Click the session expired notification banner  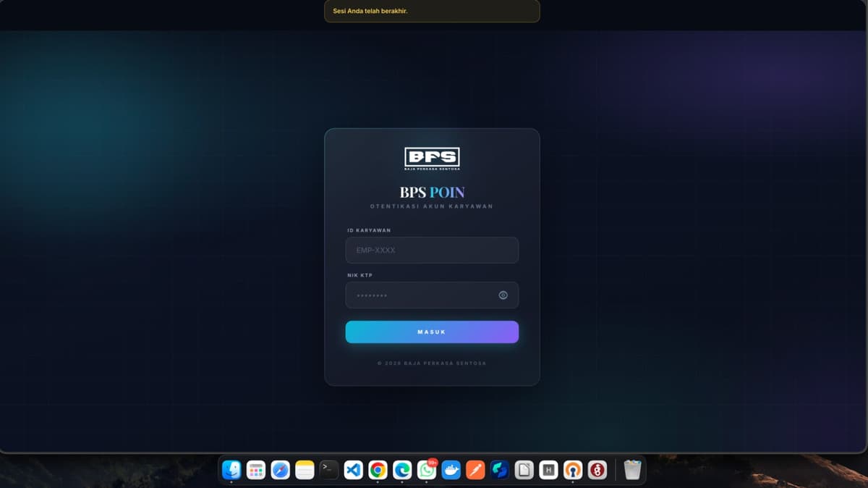pyautogui.click(x=432, y=11)
